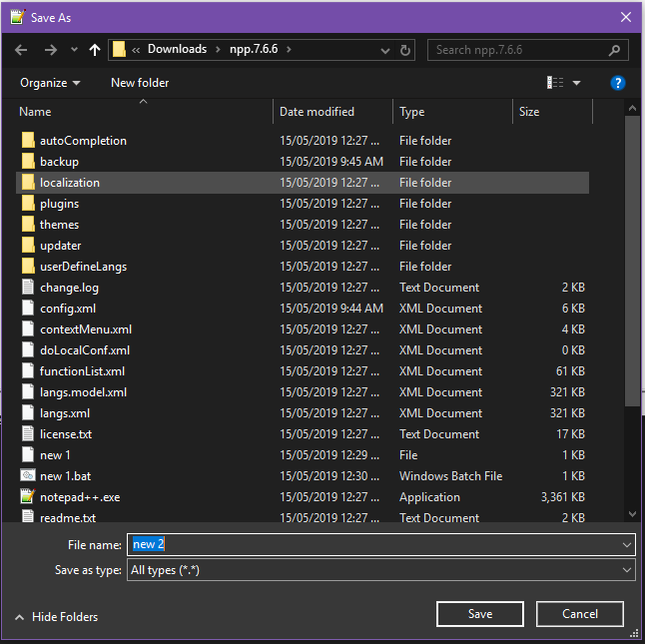Click the file list vertical scrollbar thumb
Image resolution: width=645 pixels, height=644 pixels.
click(633, 262)
